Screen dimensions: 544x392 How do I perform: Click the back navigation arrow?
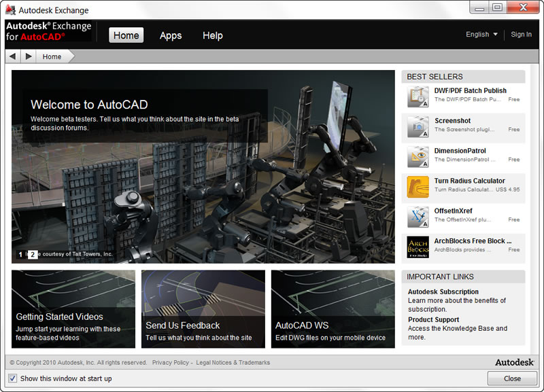click(12, 56)
